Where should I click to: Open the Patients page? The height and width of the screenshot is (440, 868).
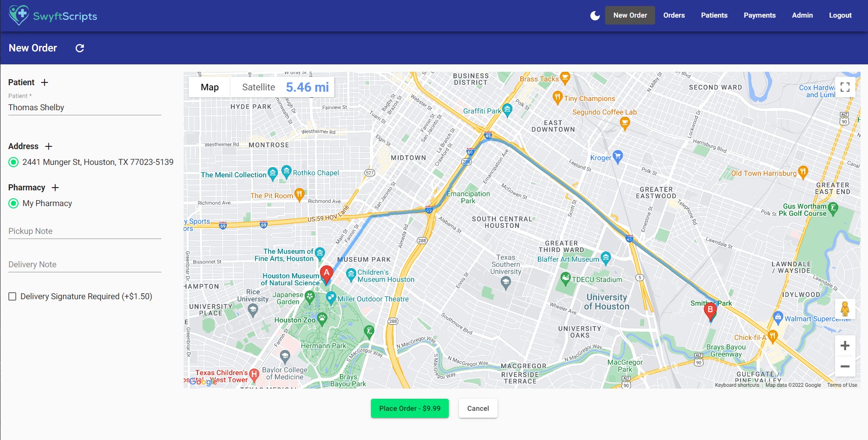tap(714, 15)
